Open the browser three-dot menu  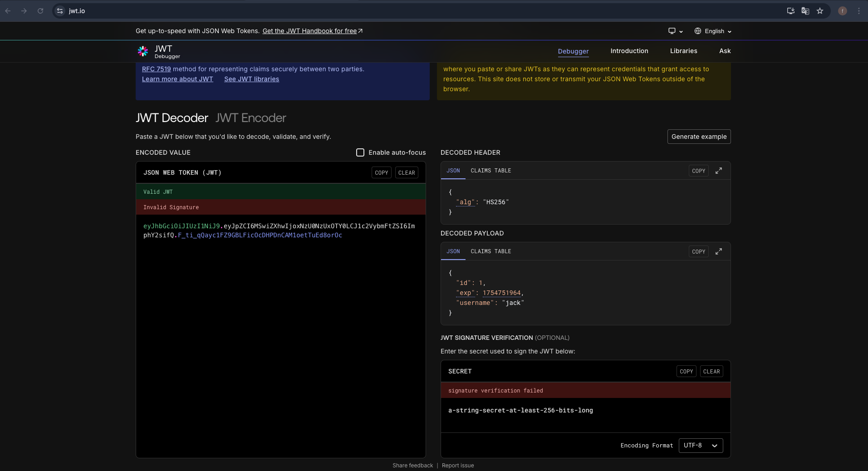coord(859,11)
